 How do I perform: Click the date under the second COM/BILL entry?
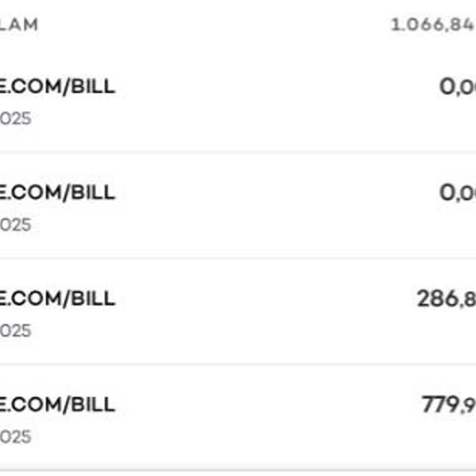tap(15, 224)
